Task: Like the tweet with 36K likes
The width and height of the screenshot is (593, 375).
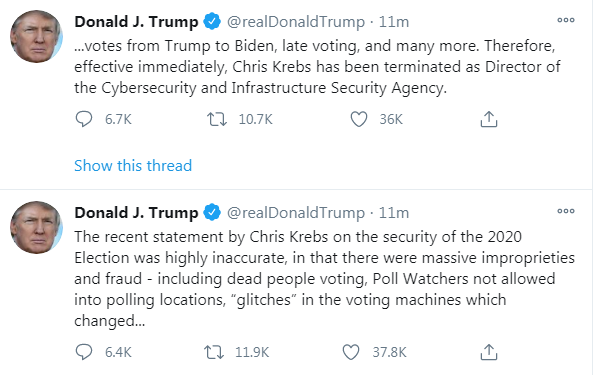Action: click(x=359, y=119)
